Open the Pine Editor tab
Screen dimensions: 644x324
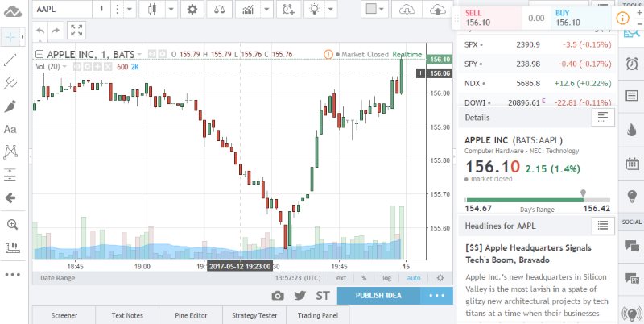point(189,315)
